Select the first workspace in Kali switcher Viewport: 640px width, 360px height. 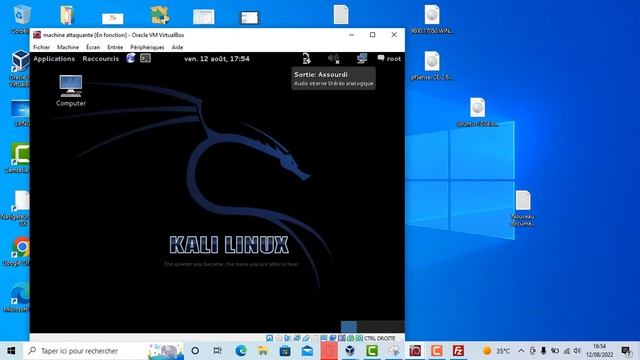[x=349, y=326]
